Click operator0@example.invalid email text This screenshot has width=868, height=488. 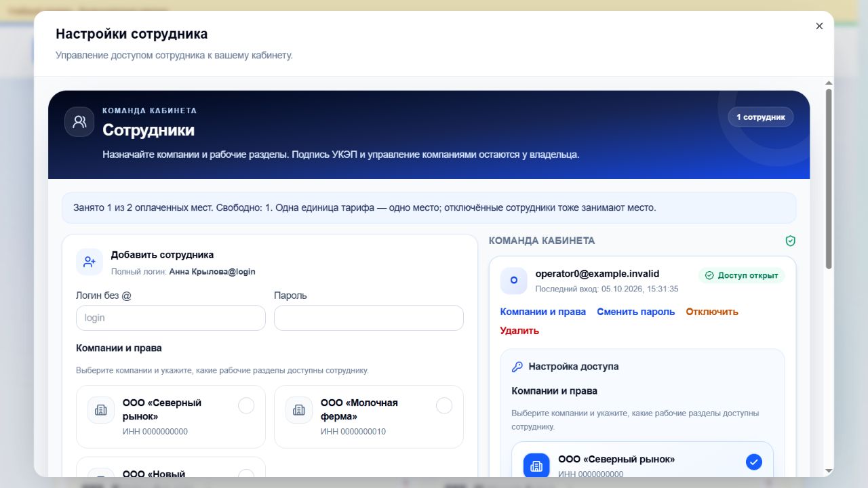[597, 274]
